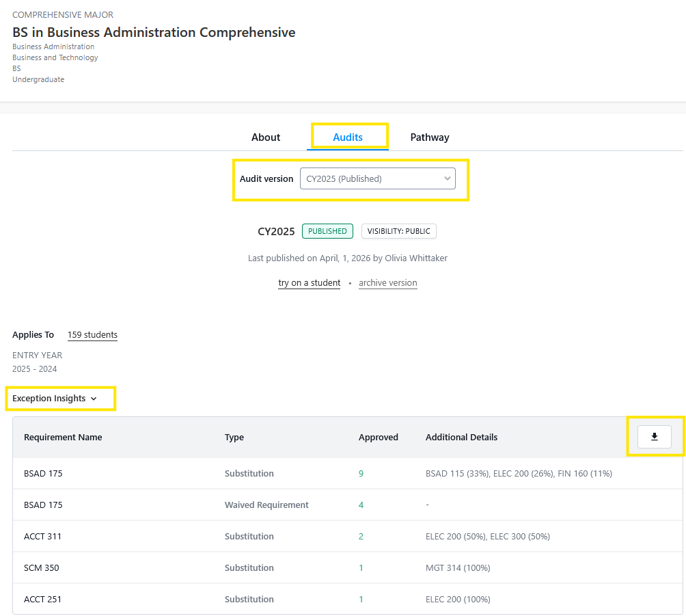
Task: Open the Pathway tab
Action: pos(430,137)
